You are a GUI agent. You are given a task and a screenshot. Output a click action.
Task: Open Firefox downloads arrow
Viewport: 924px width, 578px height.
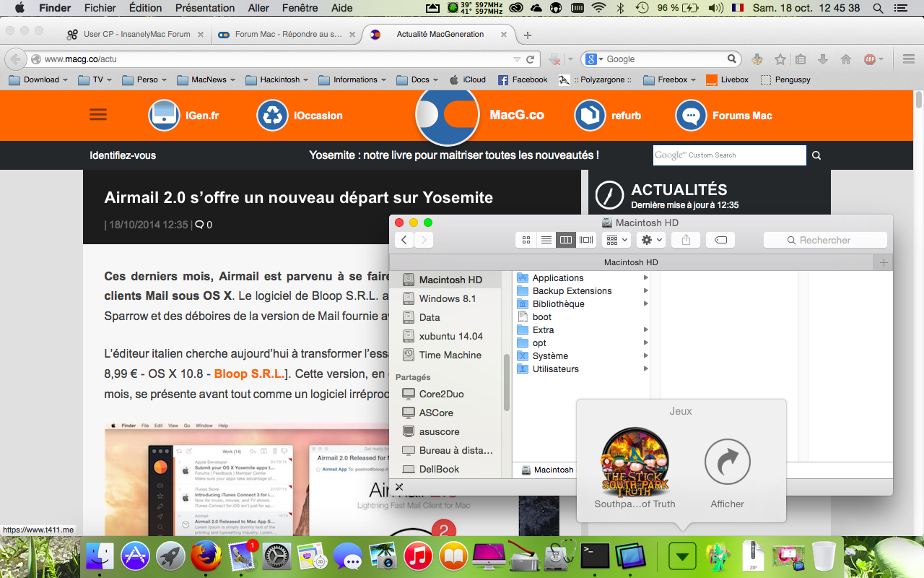click(x=822, y=59)
